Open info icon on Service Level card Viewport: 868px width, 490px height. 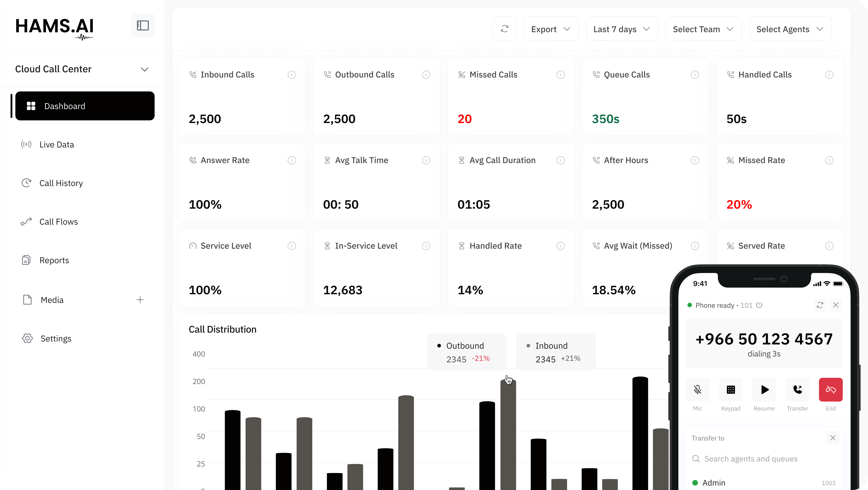point(291,246)
